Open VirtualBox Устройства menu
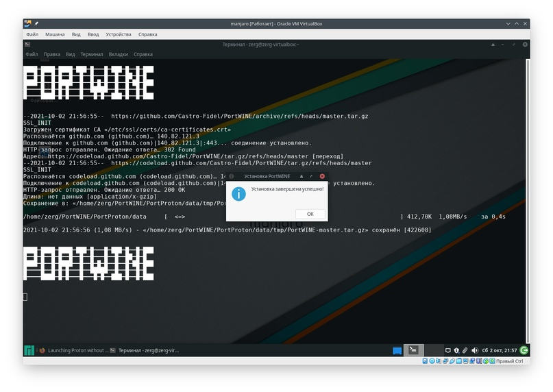553x392 pixels. (119, 34)
